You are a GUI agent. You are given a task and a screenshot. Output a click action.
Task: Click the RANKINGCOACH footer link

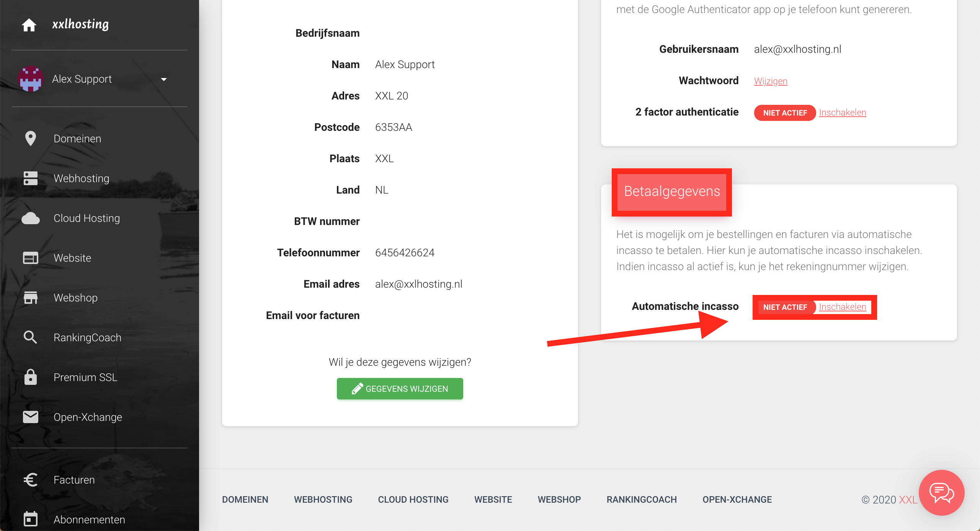click(642, 500)
